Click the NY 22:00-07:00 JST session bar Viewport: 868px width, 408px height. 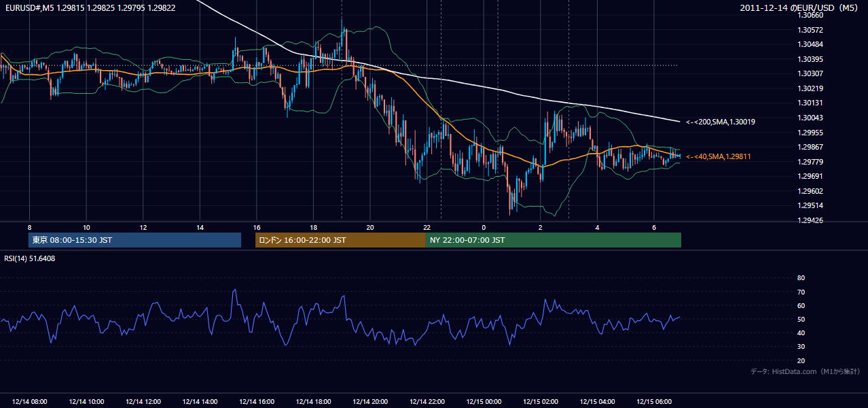[554, 240]
